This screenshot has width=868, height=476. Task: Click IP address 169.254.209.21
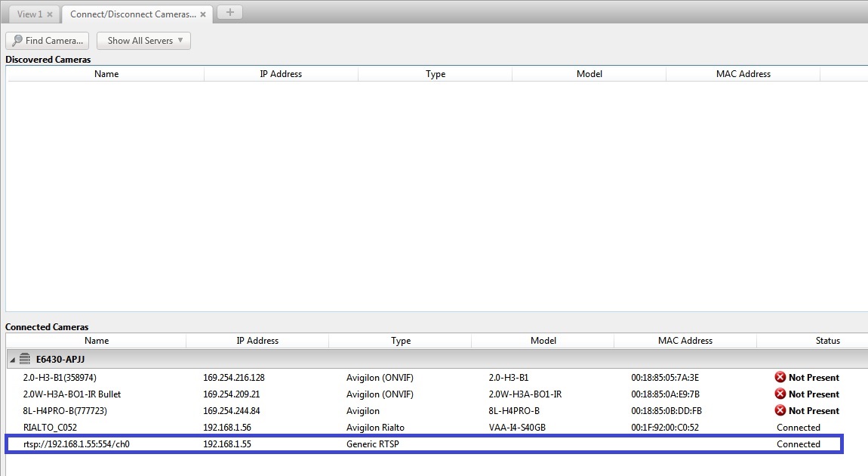232,394
